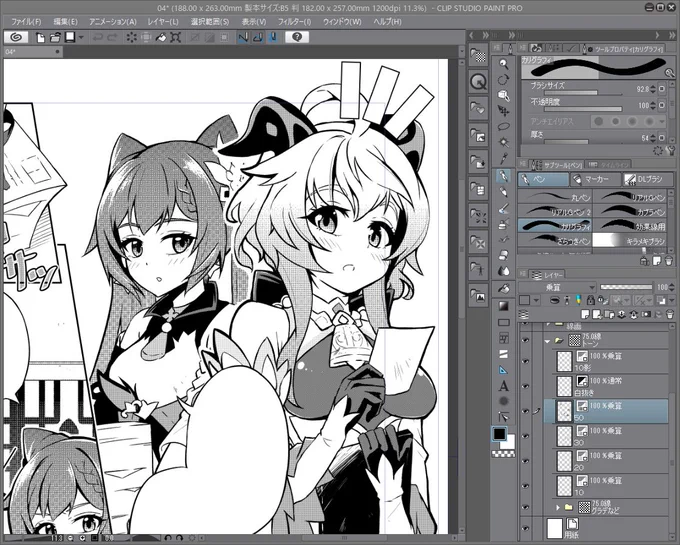The width and height of the screenshot is (680, 545).
Task: Toggle Snap to special ruler in command bar
Action: 258,38
